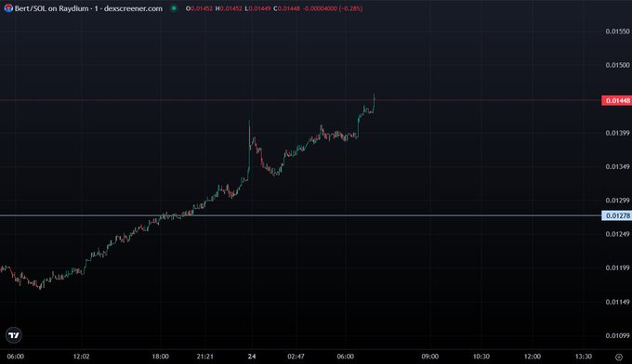
Task: Select the 0.01278 horizontal line price label
Action: click(x=616, y=215)
